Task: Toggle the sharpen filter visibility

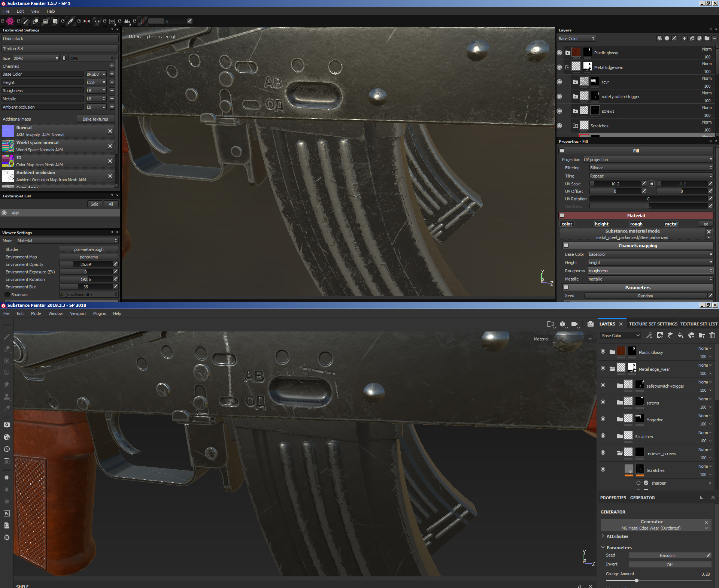Action: click(x=638, y=483)
